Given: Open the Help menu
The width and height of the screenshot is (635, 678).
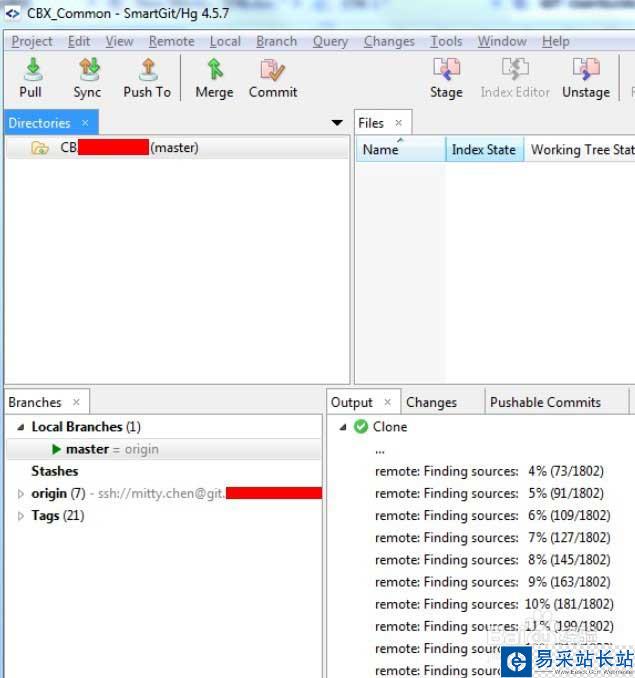Looking at the screenshot, I should [556, 42].
